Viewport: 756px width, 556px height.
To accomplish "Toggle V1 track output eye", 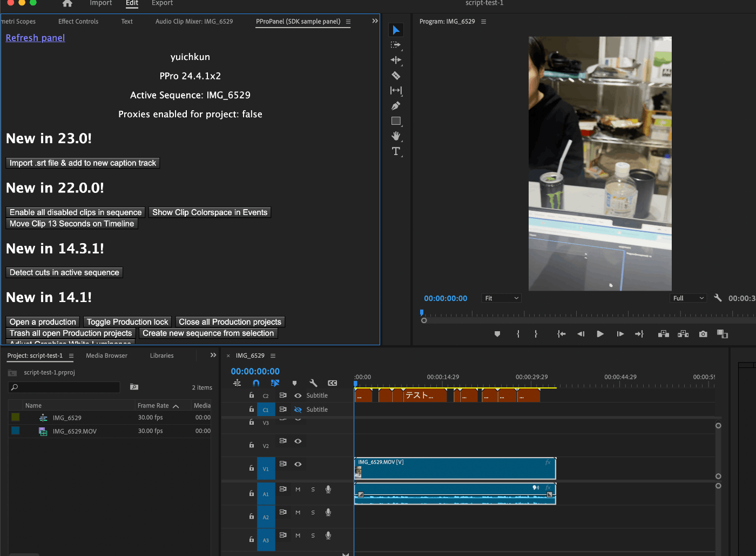I will [x=298, y=464].
